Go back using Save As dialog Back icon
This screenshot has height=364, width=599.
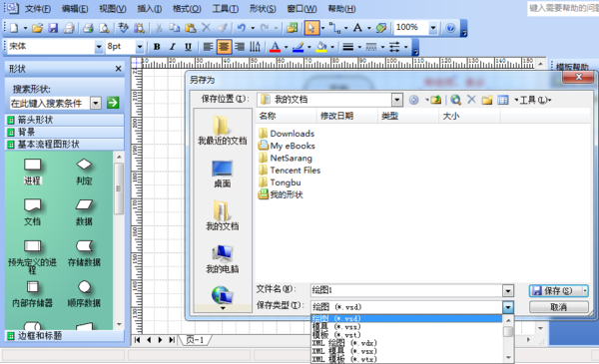(413, 100)
